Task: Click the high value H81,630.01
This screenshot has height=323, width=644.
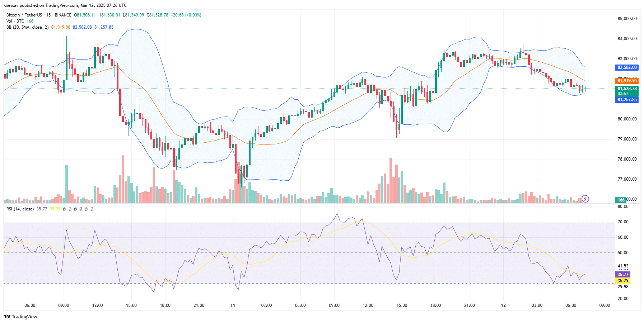Action: point(109,15)
